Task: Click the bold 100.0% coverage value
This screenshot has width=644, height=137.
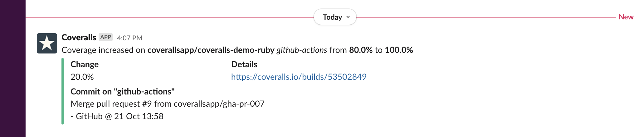Action: (x=399, y=50)
